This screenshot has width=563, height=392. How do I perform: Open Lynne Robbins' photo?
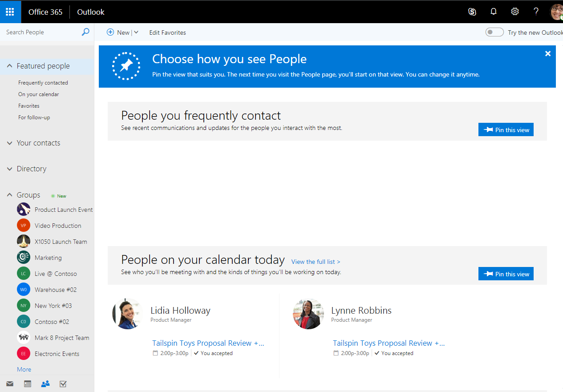point(308,314)
